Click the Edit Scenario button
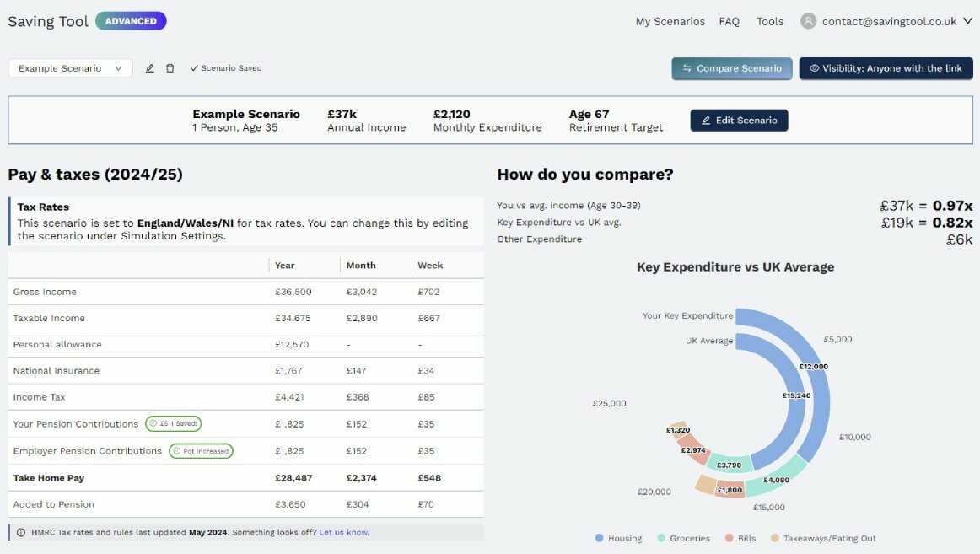The height and width of the screenshot is (554, 980). 739,121
